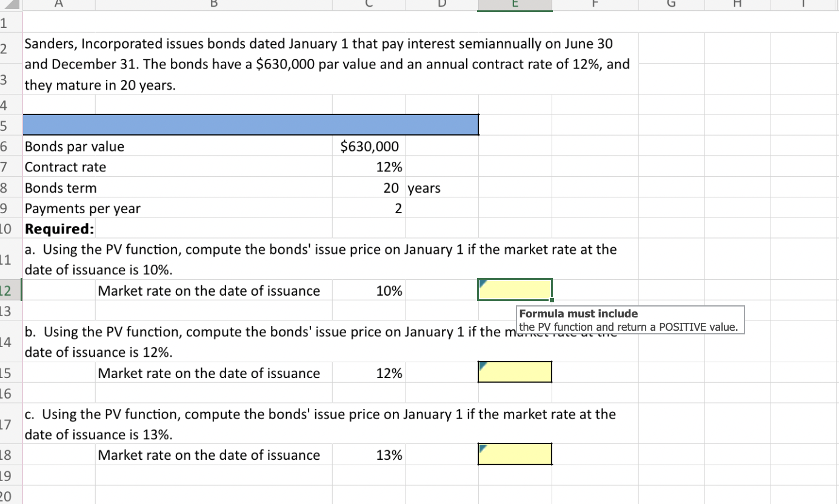
Task: Click the yellow answer cell beside the 12% rate
Action: pyautogui.click(x=514, y=371)
